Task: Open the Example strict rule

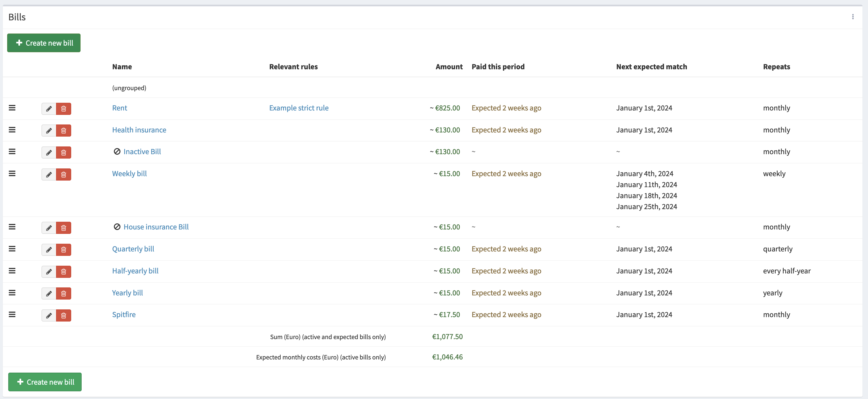Action: (298, 108)
